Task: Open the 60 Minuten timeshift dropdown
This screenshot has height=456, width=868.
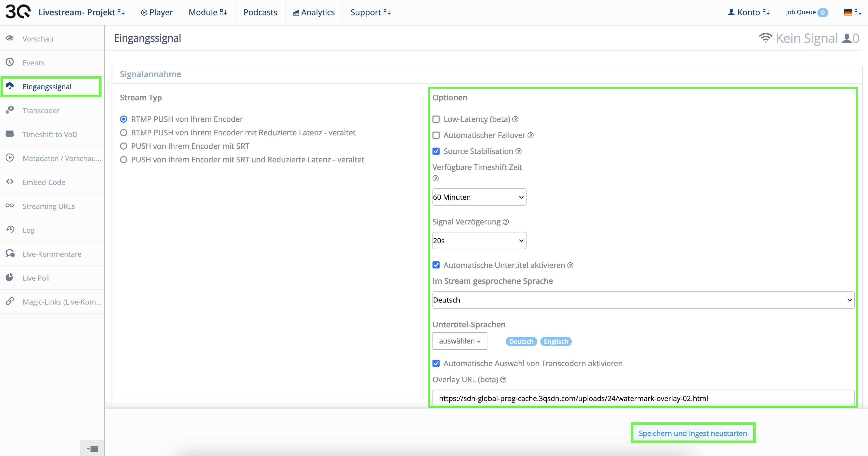Action: pyautogui.click(x=479, y=197)
